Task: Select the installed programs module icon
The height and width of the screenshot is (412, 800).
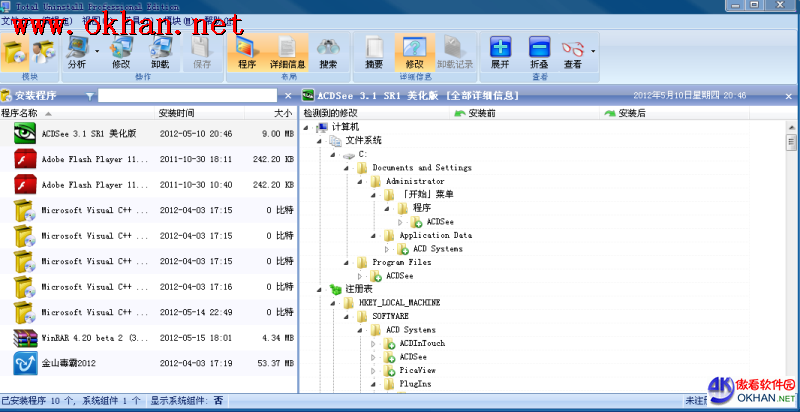Action: 15,52
